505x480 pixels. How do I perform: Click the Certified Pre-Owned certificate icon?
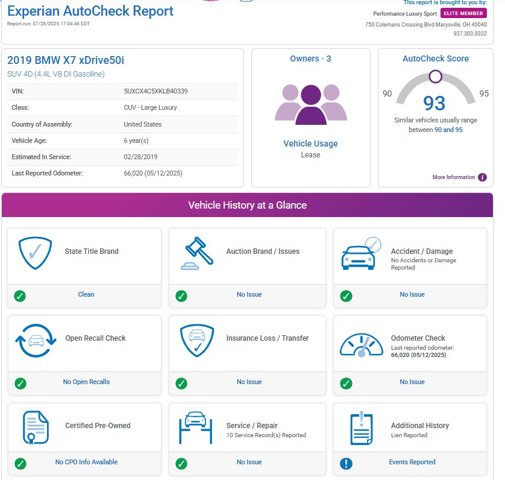(36, 428)
